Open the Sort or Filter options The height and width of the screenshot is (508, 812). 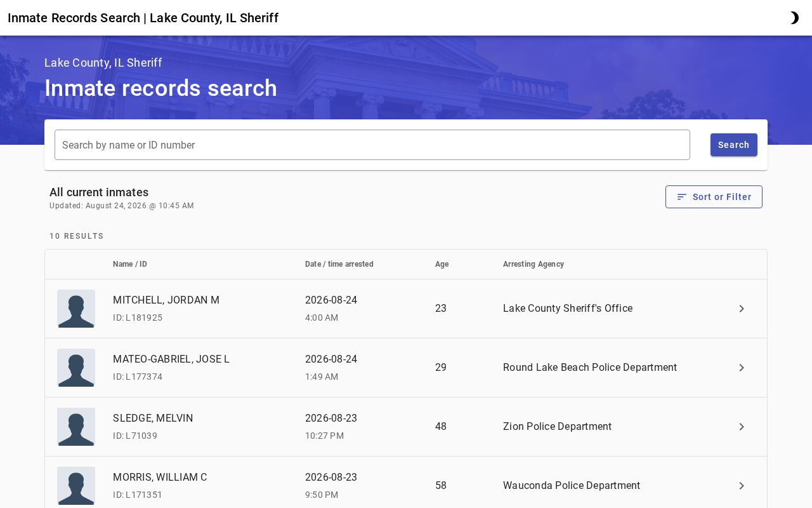click(714, 197)
